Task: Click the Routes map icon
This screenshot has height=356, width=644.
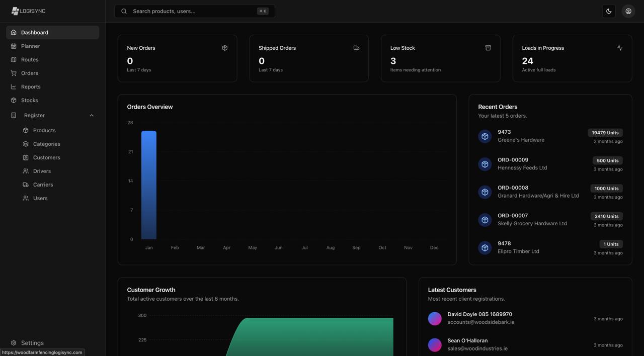Action: click(x=14, y=59)
